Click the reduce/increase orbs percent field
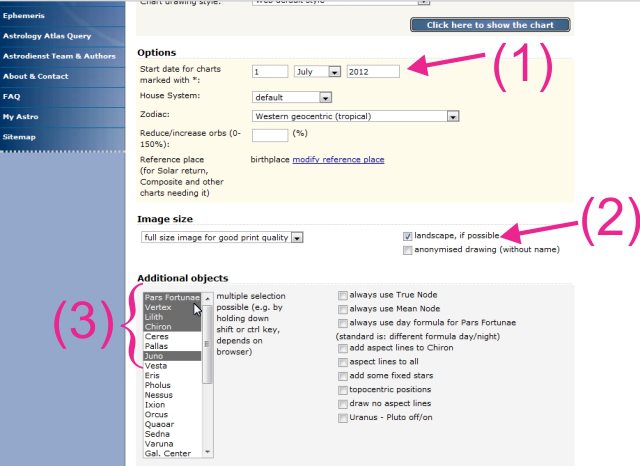The height and width of the screenshot is (466, 640). pyautogui.click(x=270, y=135)
